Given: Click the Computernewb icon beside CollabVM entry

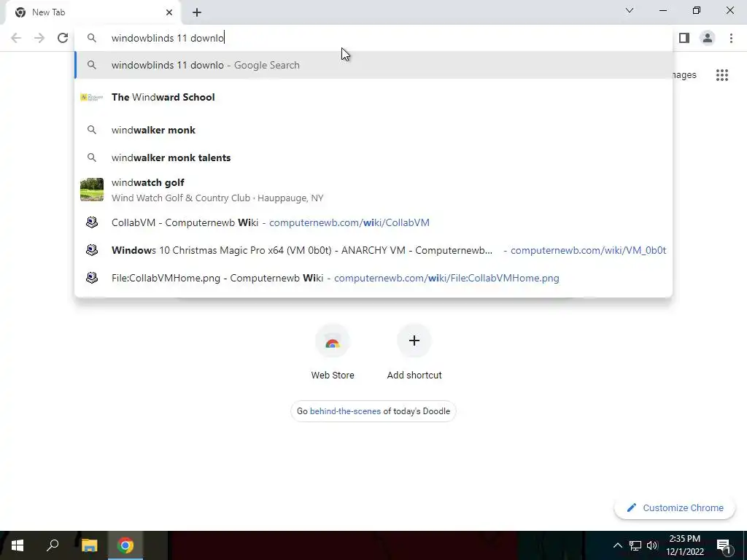Looking at the screenshot, I should [x=91, y=222].
